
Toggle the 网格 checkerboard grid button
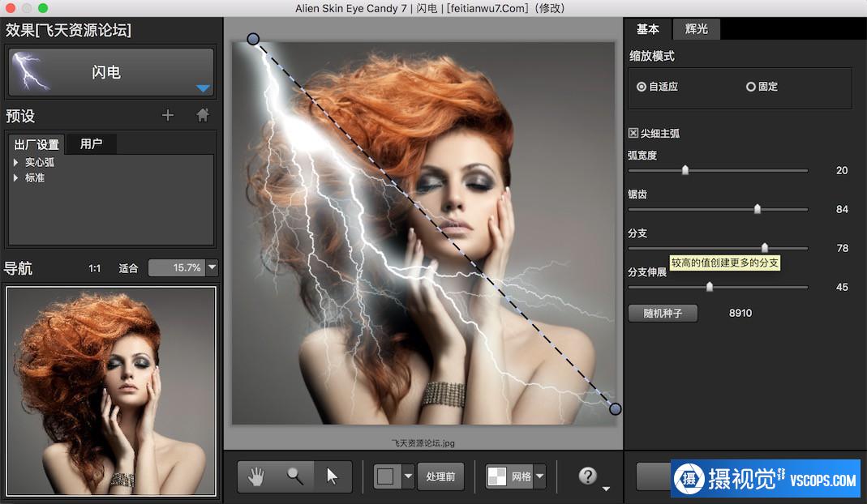(x=509, y=476)
